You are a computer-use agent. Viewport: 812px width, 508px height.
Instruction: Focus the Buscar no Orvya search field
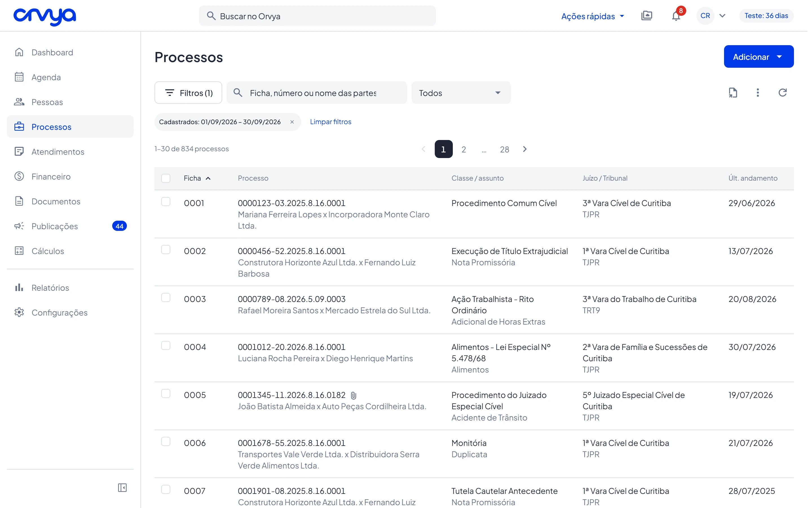pyautogui.click(x=317, y=16)
